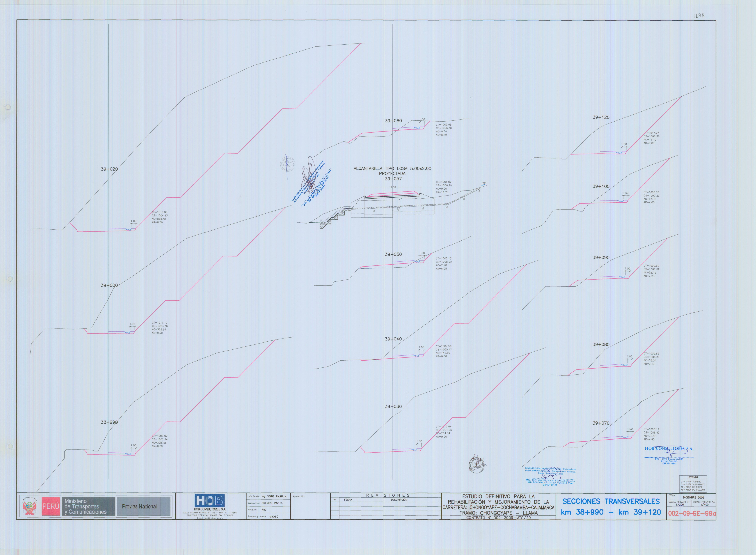Click the CT=1013.23 data block
756x555 pixels.
[652, 138]
